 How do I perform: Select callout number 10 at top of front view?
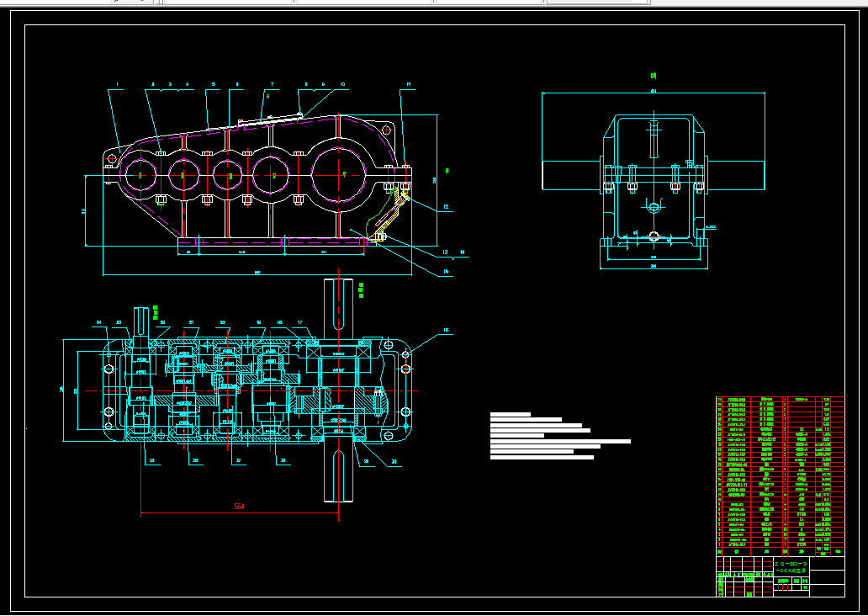(x=342, y=85)
